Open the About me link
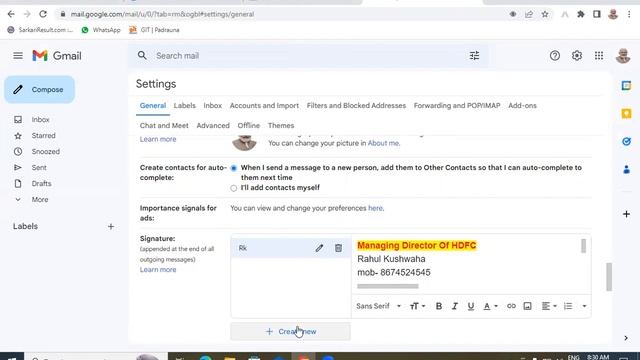 pos(383,143)
